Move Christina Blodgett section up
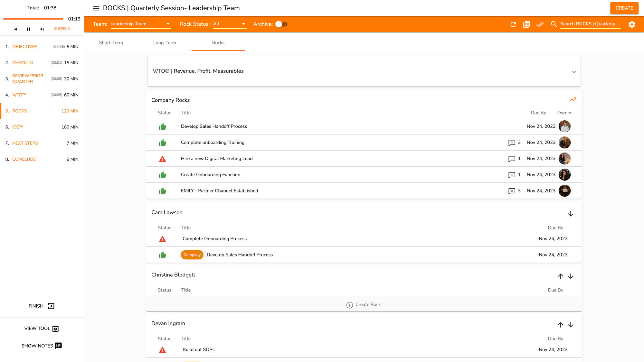Screen dimensions: 644x362 coord(561,276)
